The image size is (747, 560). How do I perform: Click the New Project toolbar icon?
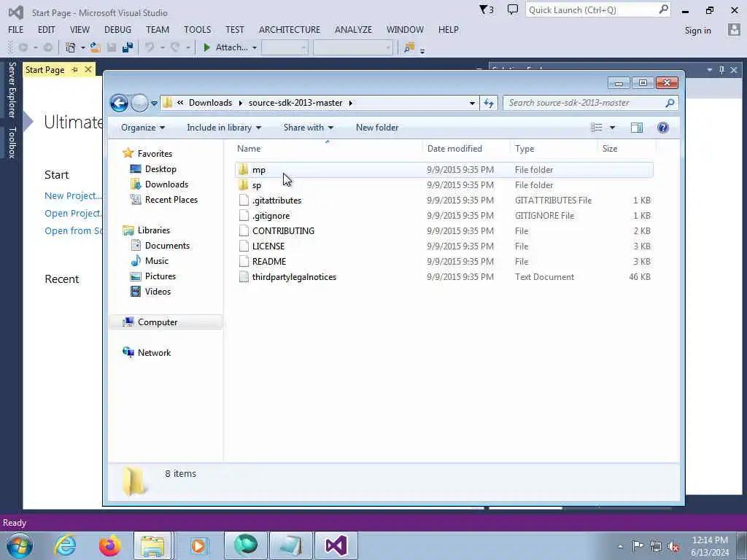(x=70, y=47)
